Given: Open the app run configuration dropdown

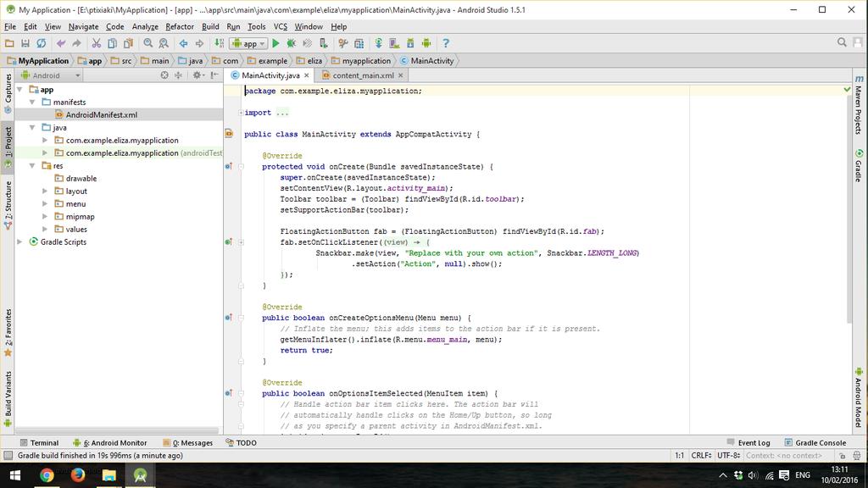Looking at the screenshot, I should pyautogui.click(x=249, y=44).
